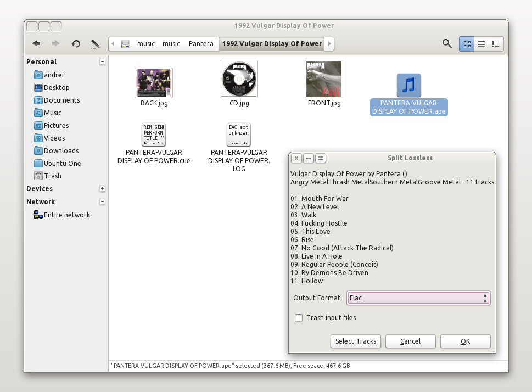Click track 05. This Love

(310, 232)
